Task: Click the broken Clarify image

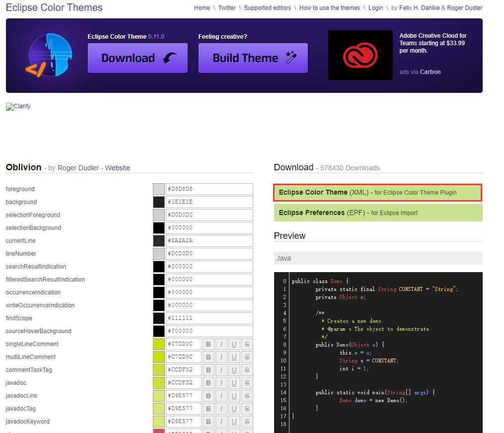Action: (x=18, y=106)
